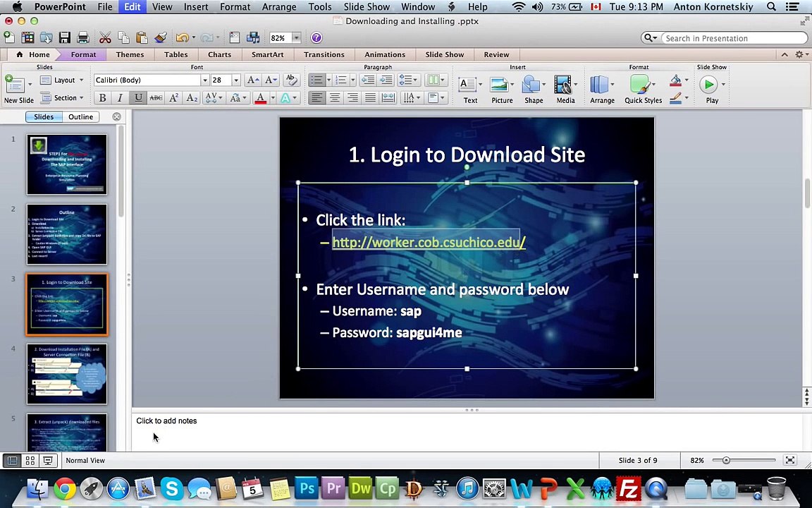The image size is (812, 508).
Task: Switch to Outline pane view
Action: coord(81,116)
